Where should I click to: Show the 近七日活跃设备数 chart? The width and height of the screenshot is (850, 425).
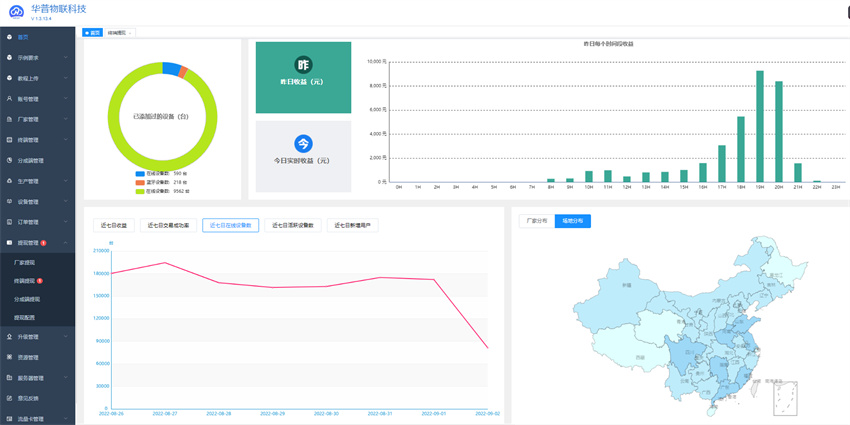(293, 226)
